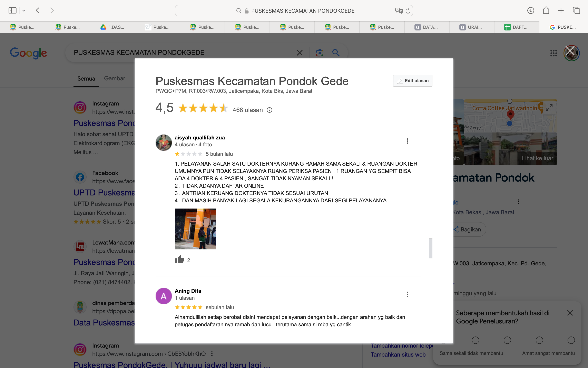Open the Google apps grid icon
This screenshot has height=368, width=588.
click(x=553, y=53)
